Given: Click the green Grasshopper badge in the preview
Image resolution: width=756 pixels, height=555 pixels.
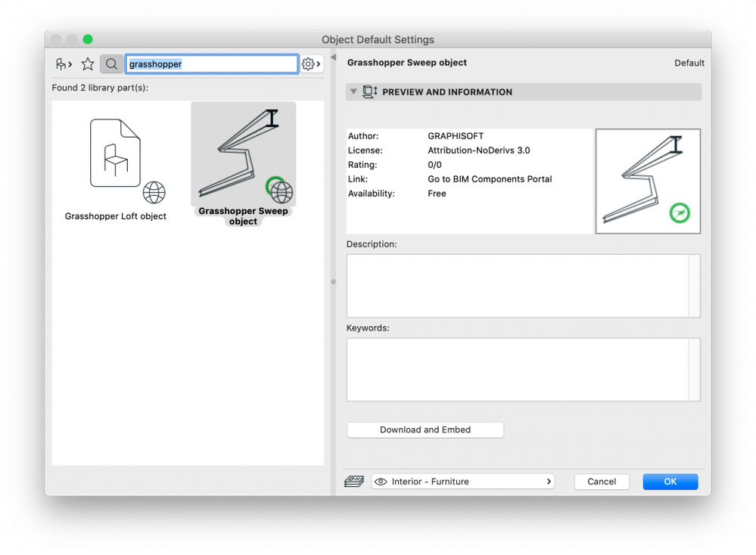Looking at the screenshot, I should click(680, 213).
